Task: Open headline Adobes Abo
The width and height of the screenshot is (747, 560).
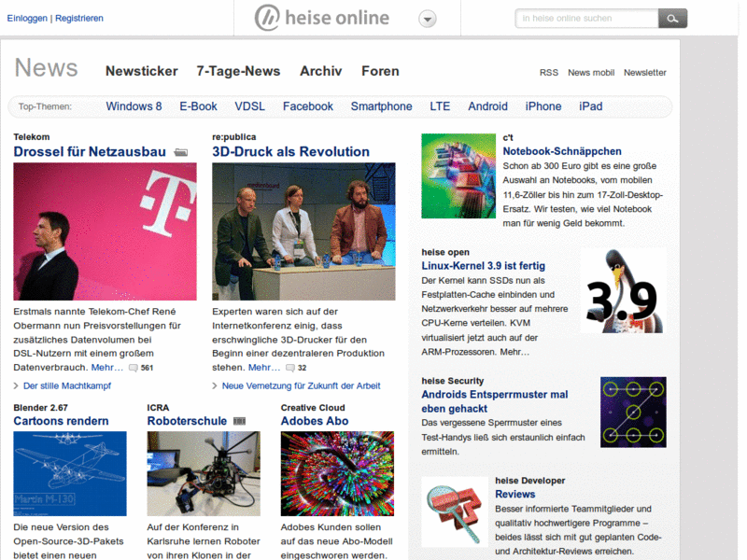Action: pyautogui.click(x=315, y=421)
